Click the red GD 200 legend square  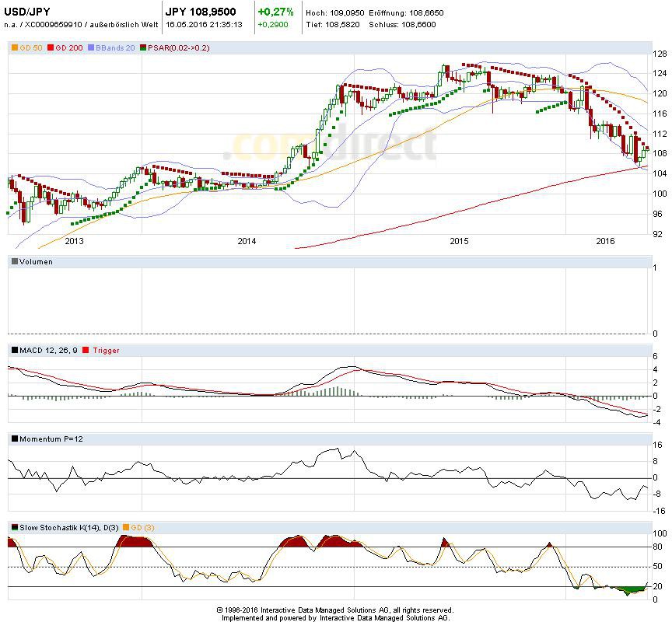[x=51, y=48]
